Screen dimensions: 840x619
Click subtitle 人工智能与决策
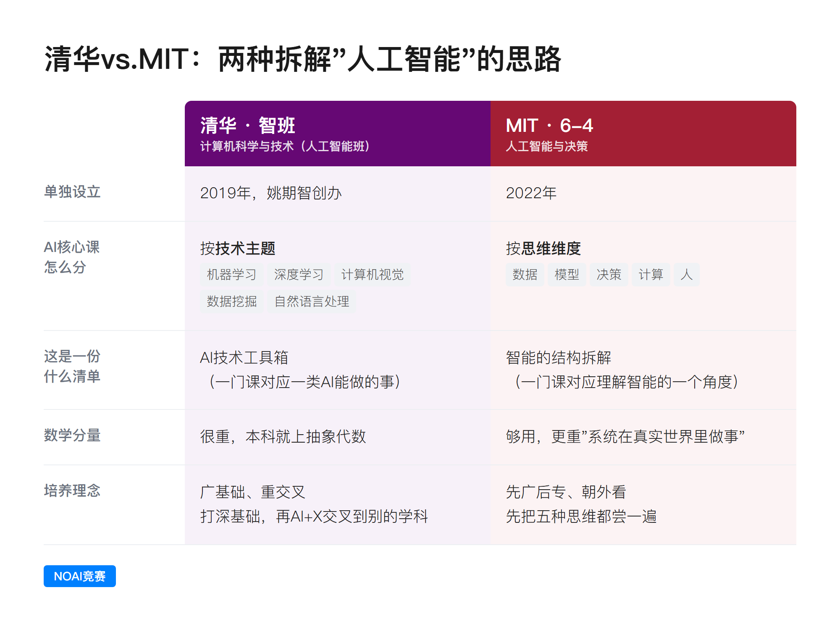tap(547, 146)
